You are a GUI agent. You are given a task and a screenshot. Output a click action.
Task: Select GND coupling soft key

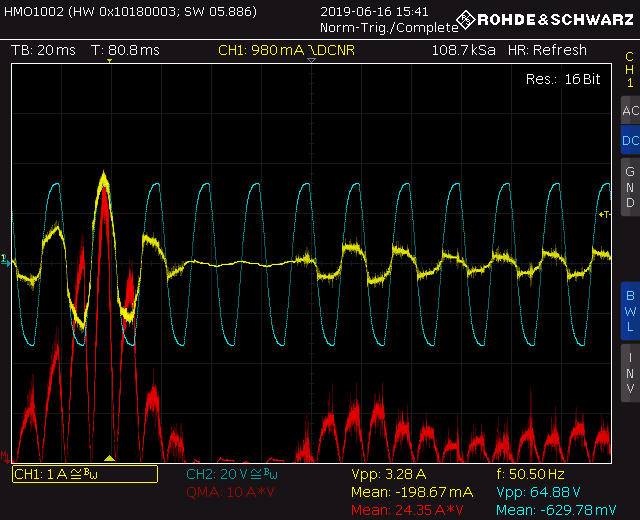(x=630, y=187)
